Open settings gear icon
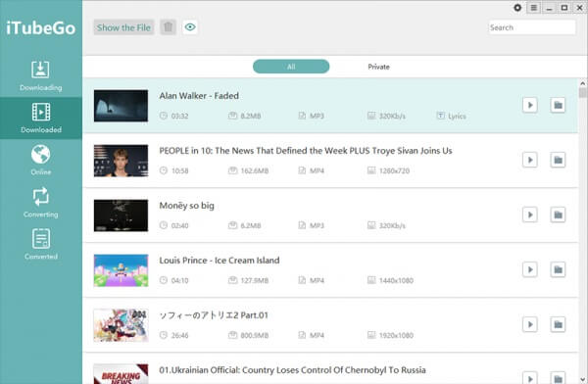The width and height of the screenshot is (588, 384). [517, 8]
